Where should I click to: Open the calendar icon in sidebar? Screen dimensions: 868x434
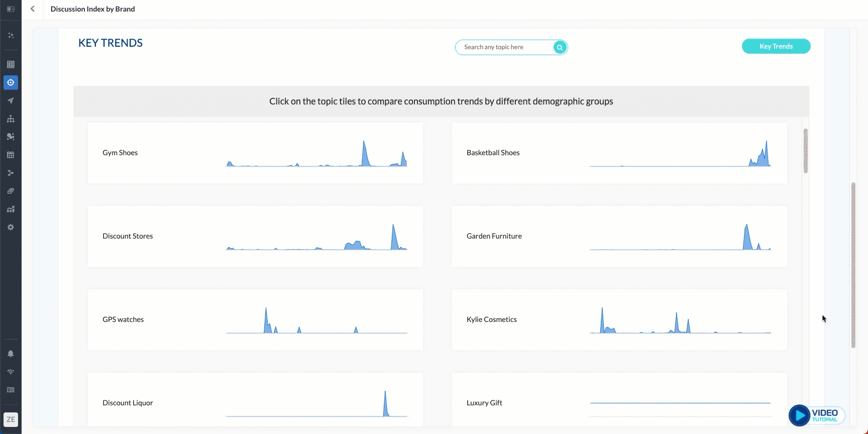11,155
